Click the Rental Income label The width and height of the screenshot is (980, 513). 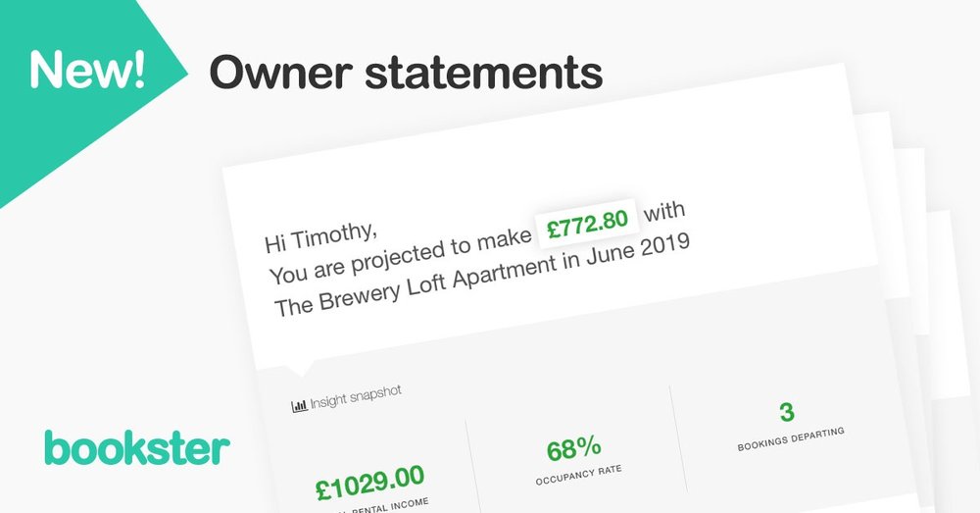391,507
